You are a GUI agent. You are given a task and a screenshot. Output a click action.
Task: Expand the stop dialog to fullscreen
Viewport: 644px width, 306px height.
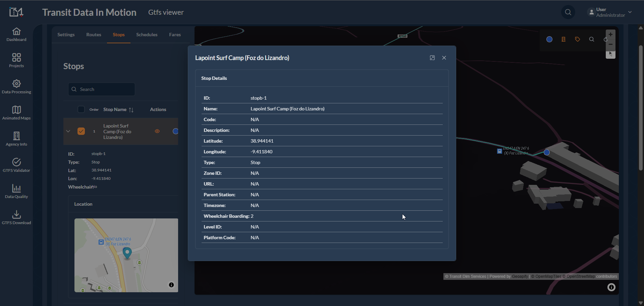click(432, 58)
